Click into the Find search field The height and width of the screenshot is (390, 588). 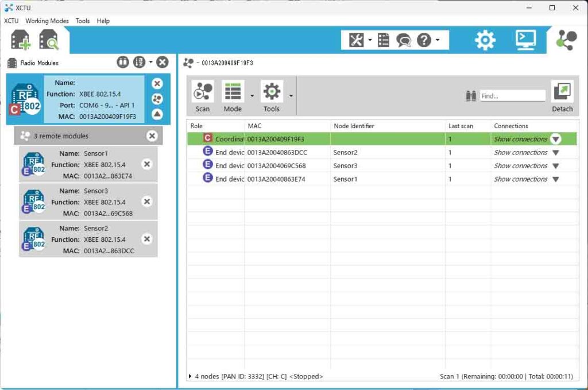click(x=513, y=96)
